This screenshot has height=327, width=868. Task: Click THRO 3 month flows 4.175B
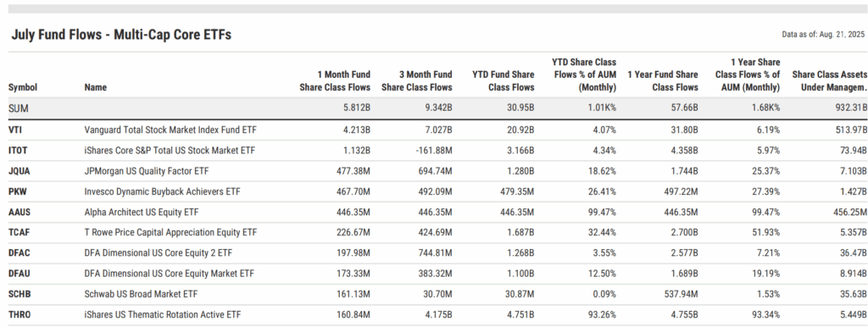[x=438, y=314]
